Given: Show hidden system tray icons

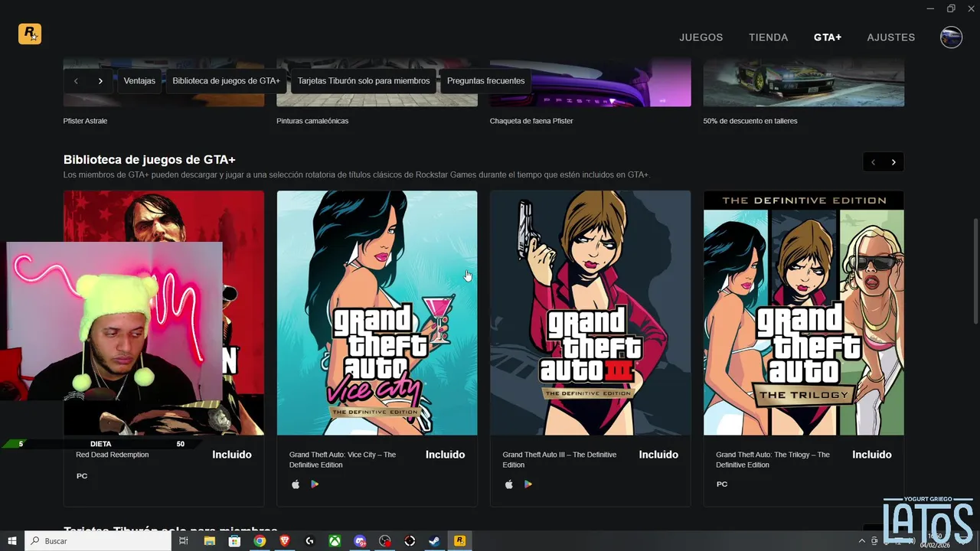Looking at the screenshot, I should click(x=863, y=541).
